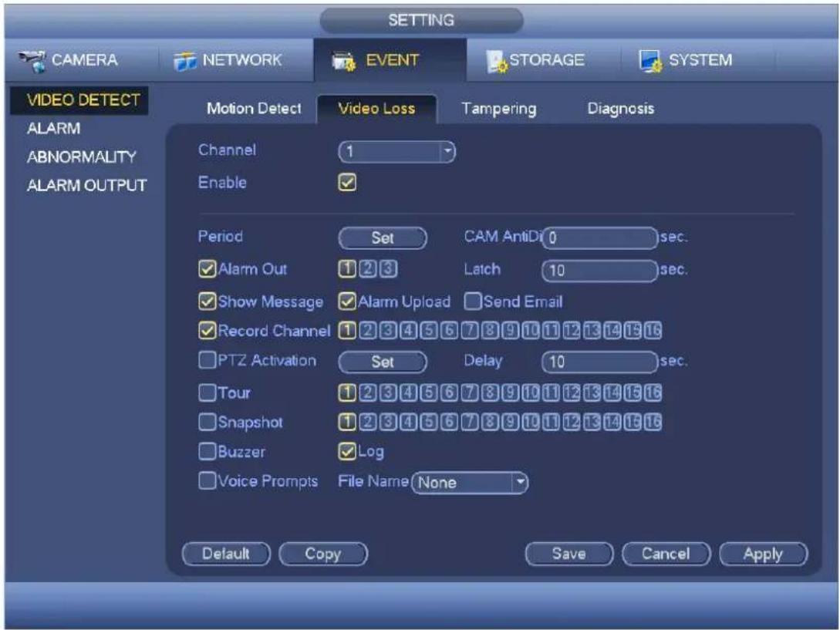Open the SYSTEM tab icon
840x630 pixels.
coord(650,61)
